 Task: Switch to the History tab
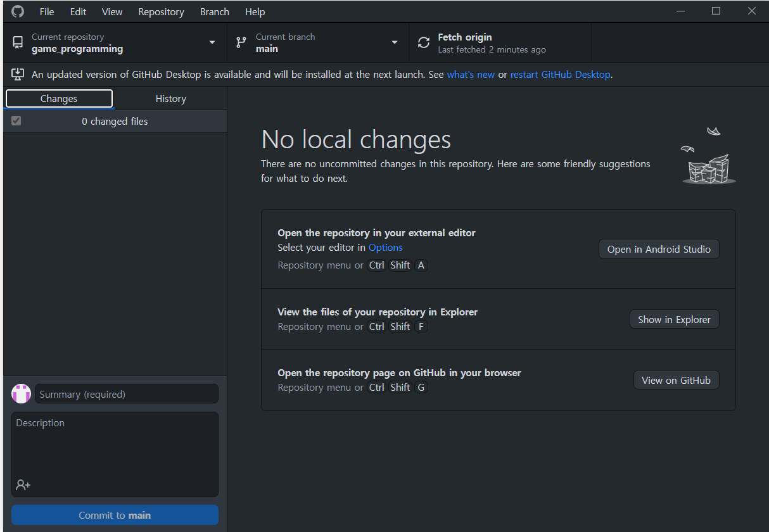(x=171, y=99)
